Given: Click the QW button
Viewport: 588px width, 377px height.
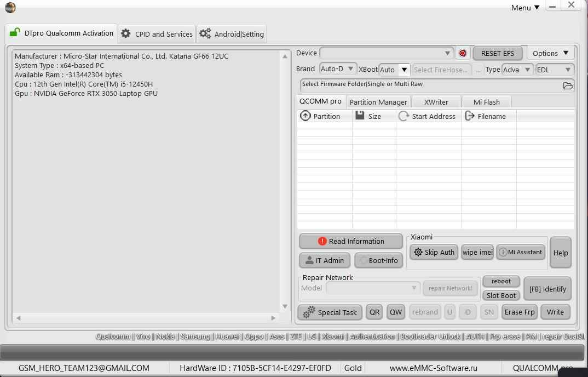Looking at the screenshot, I should coord(396,312).
